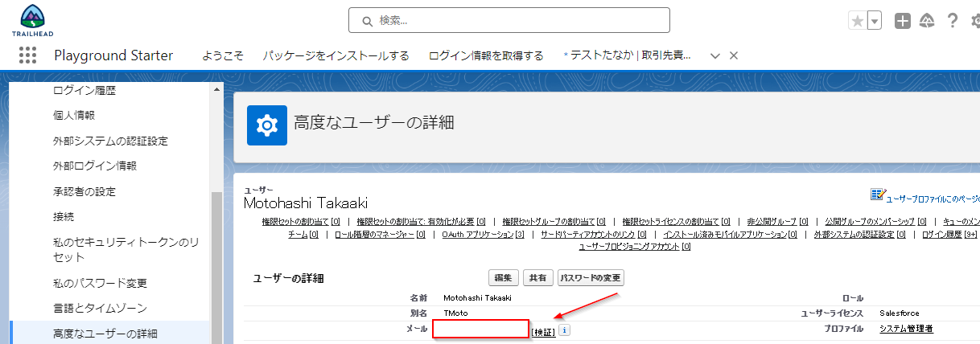This screenshot has height=344, width=980.
Task: Jump to ログイン履歴 [9+] related link
Action: pos(951,235)
